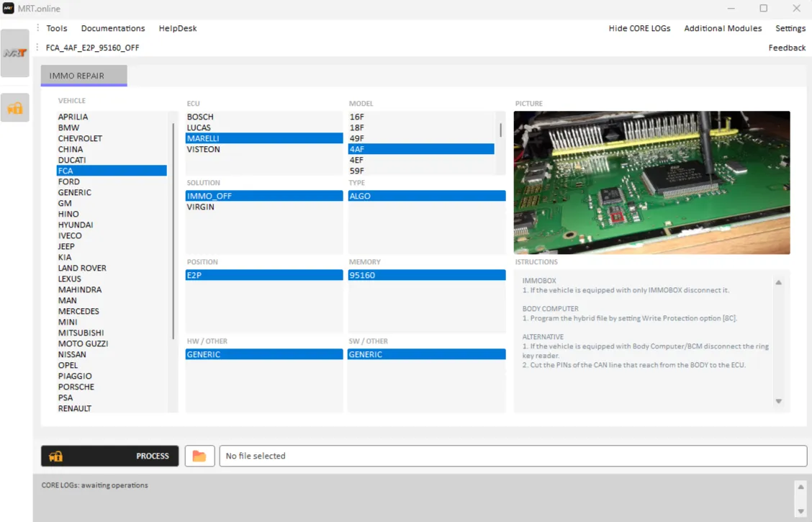Select MERCEDES in vehicle list
Viewport: 812px width, 522px height.
click(x=112, y=311)
